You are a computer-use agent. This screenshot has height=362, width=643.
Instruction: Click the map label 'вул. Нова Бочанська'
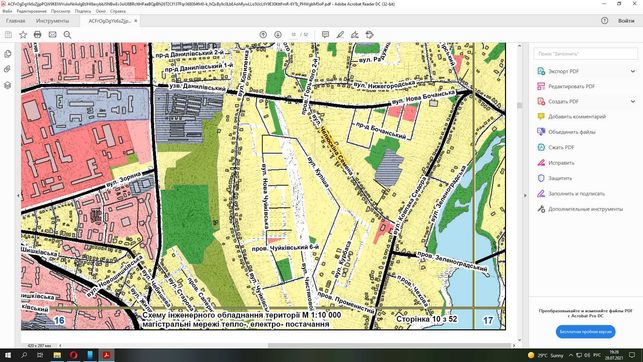(424, 98)
